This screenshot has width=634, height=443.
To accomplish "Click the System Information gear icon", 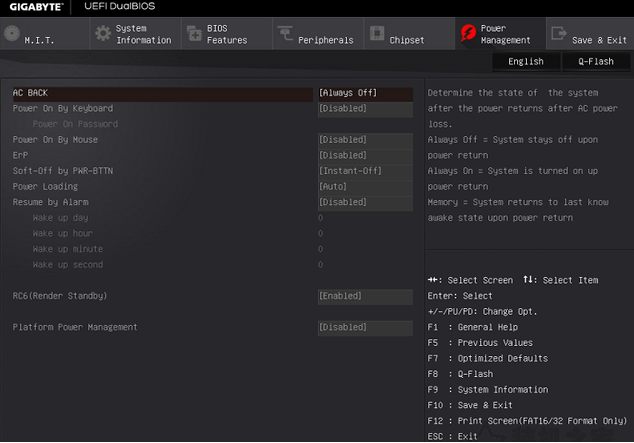I will point(102,33).
